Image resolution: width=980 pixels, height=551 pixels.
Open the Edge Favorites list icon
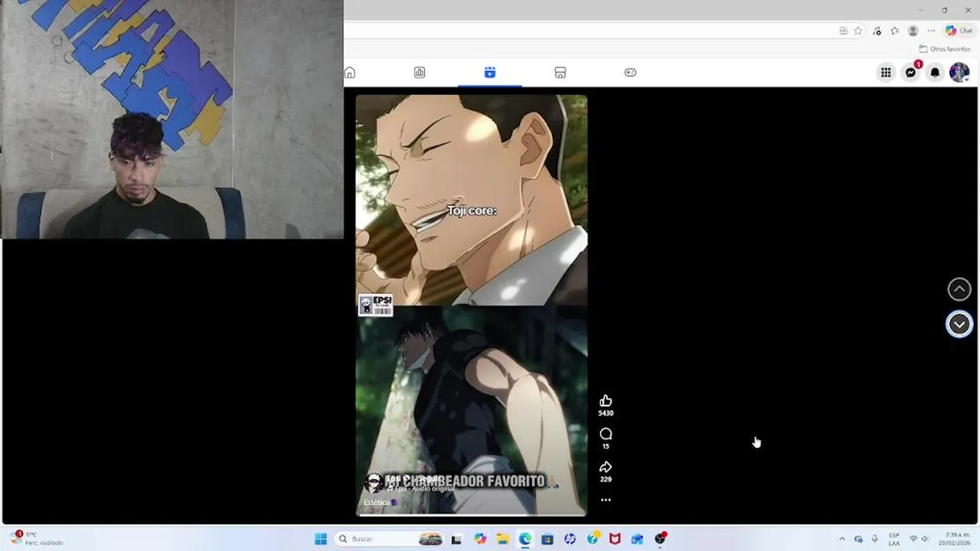point(894,31)
